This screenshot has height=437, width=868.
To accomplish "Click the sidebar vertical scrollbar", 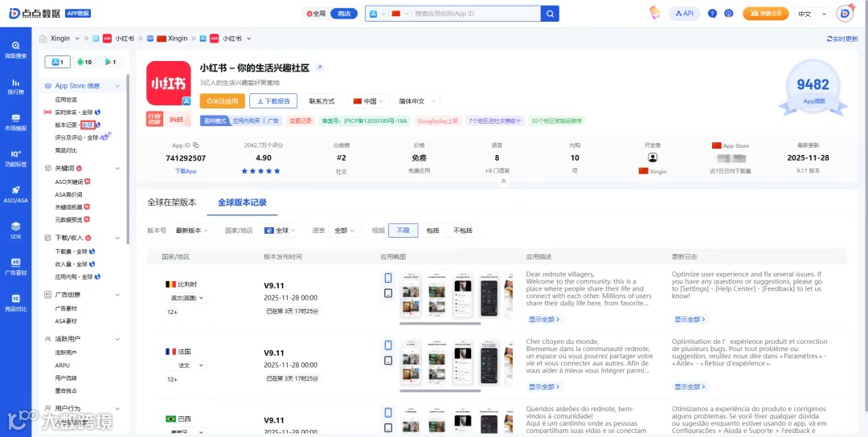I will click(x=128, y=157).
